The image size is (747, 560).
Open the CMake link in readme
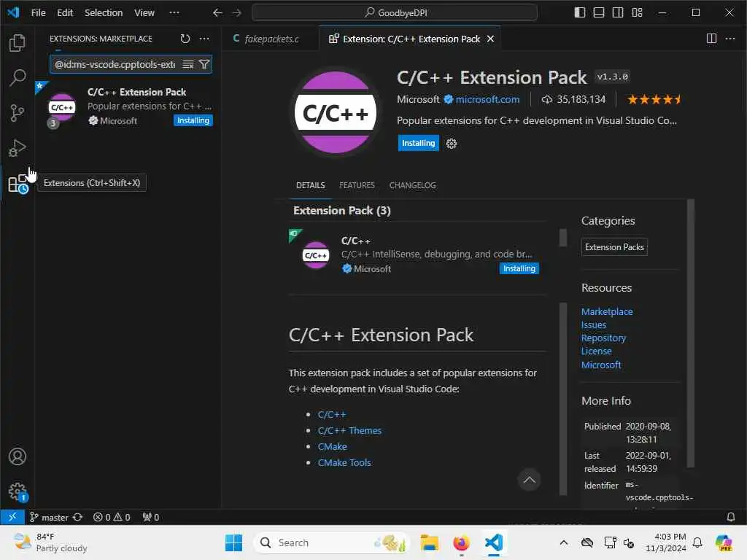(333, 447)
